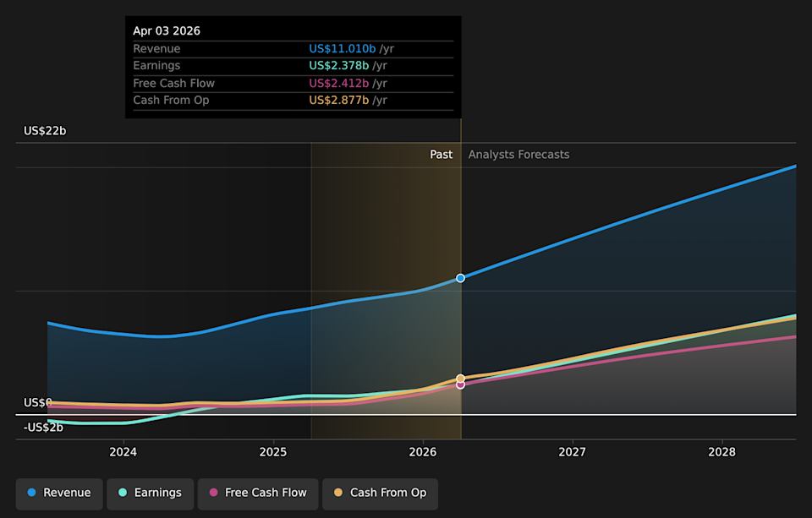Click the Cash From Op label in tooltip
The width and height of the screenshot is (812, 518).
pyautogui.click(x=172, y=101)
